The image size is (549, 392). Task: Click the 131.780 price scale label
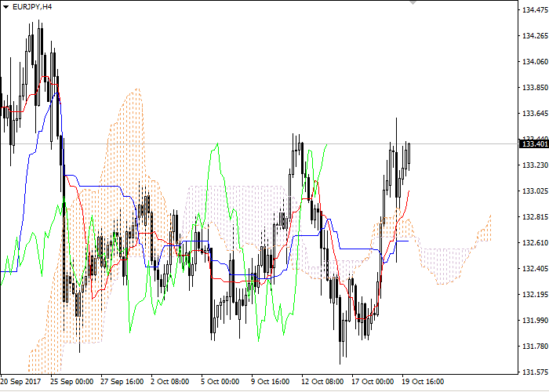(535, 347)
